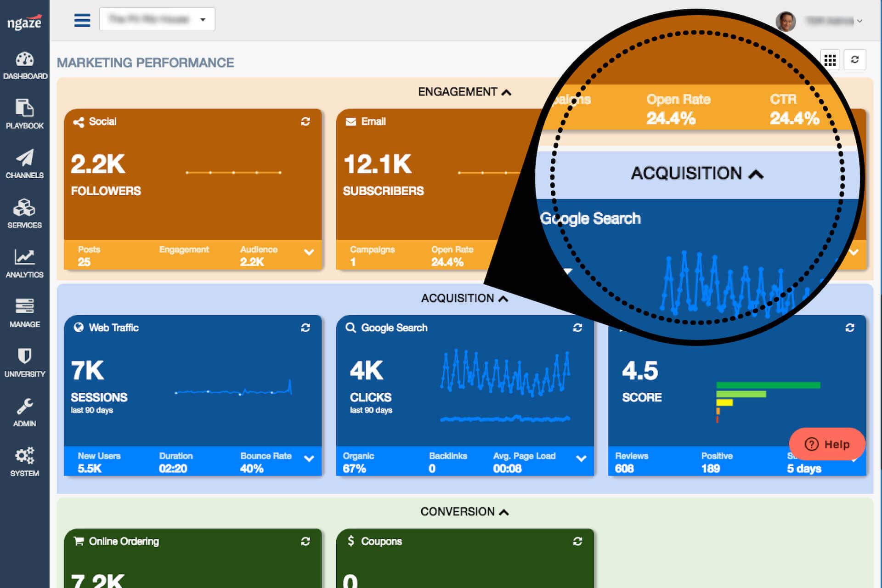
Task: Click the Organic 67% stat
Action: [x=358, y=462]
